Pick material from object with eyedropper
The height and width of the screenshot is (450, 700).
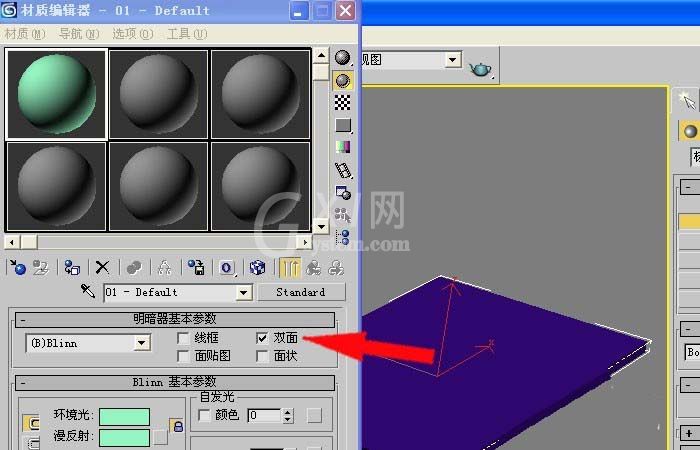coord(88,292)
